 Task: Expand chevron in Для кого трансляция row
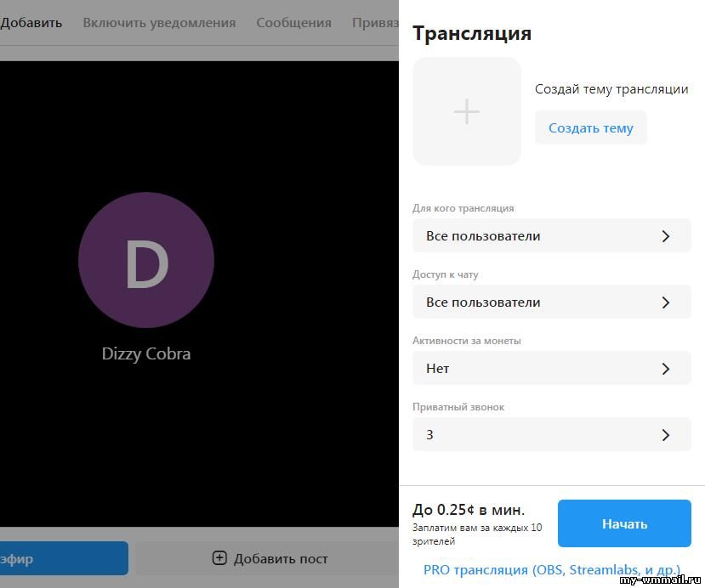click(x=666, y=236)
